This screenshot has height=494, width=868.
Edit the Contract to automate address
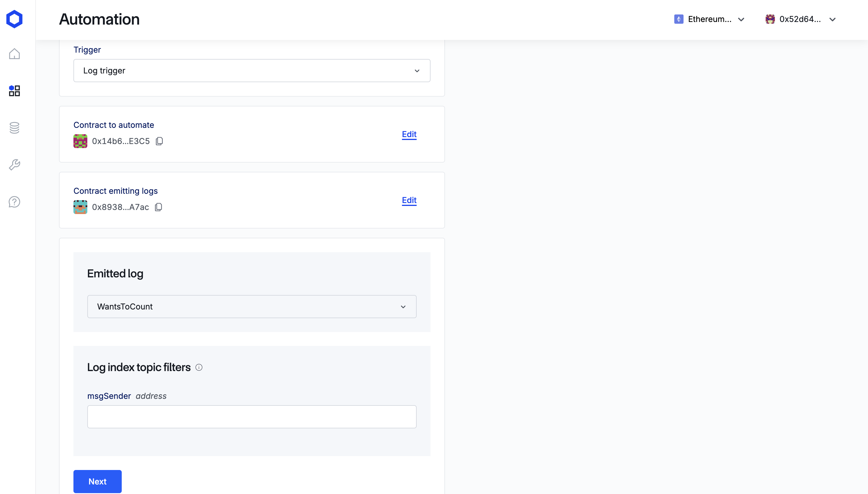[409, 134]
